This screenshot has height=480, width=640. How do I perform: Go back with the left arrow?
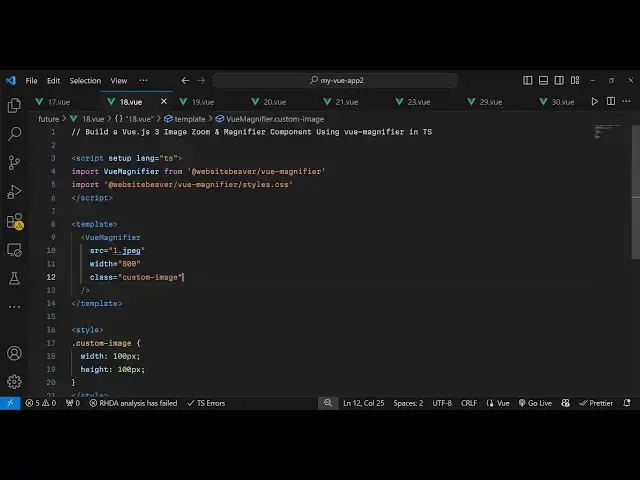point(185,80)
